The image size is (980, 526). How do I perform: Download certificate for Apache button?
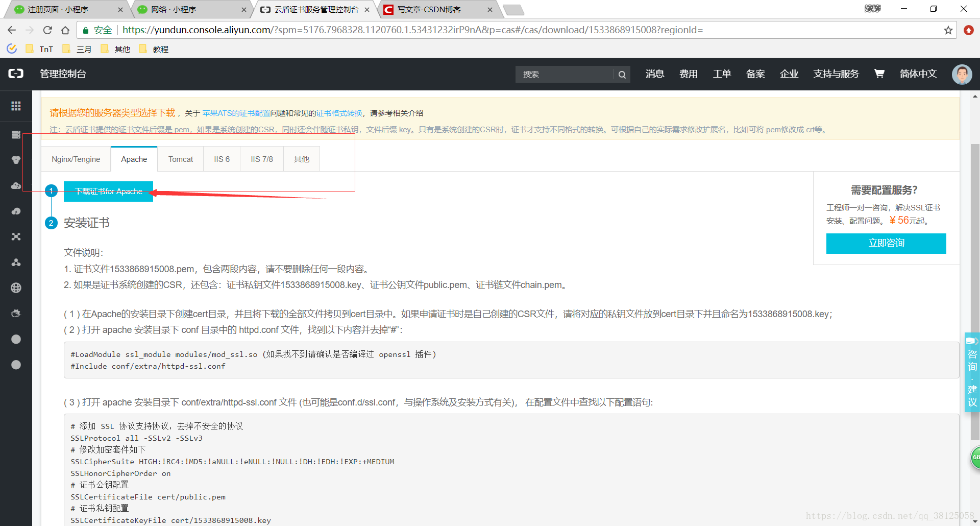click(108, 192)
